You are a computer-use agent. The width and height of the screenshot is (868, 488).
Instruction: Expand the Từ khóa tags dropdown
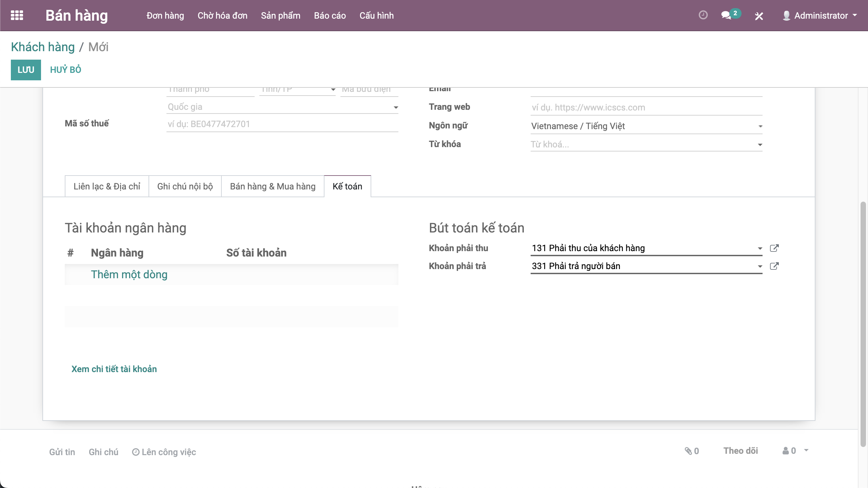click(760, 145)
